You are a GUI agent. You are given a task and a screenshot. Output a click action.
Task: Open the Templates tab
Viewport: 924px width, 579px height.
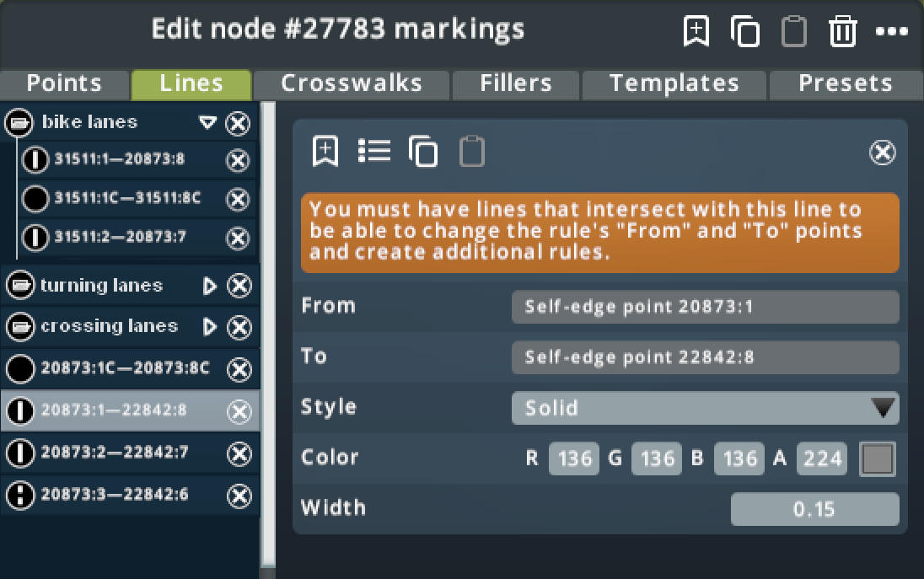(674, 83)
